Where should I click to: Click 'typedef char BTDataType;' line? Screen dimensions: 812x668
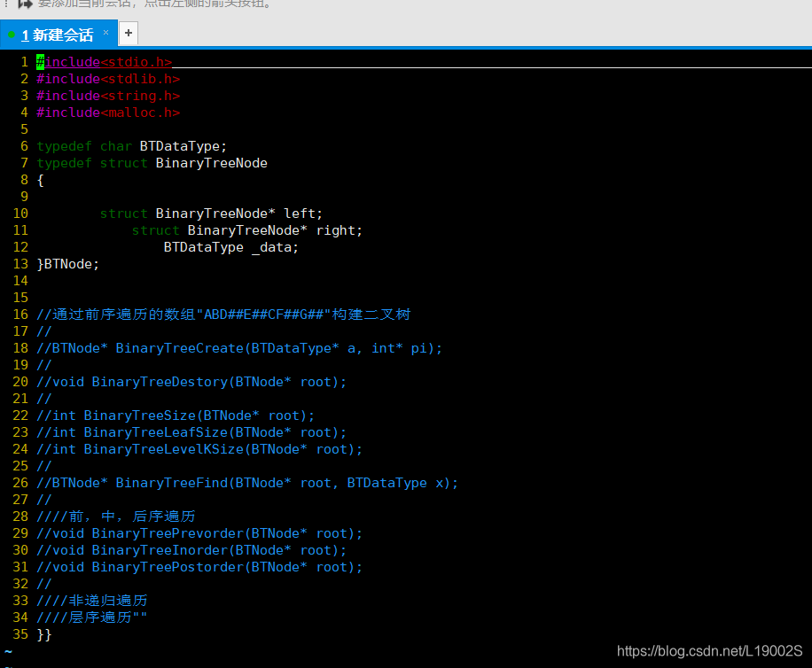tap(131, 146)
